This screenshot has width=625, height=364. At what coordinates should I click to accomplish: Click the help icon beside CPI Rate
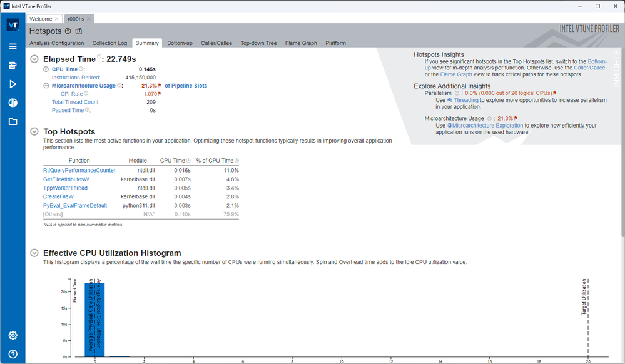86,93
